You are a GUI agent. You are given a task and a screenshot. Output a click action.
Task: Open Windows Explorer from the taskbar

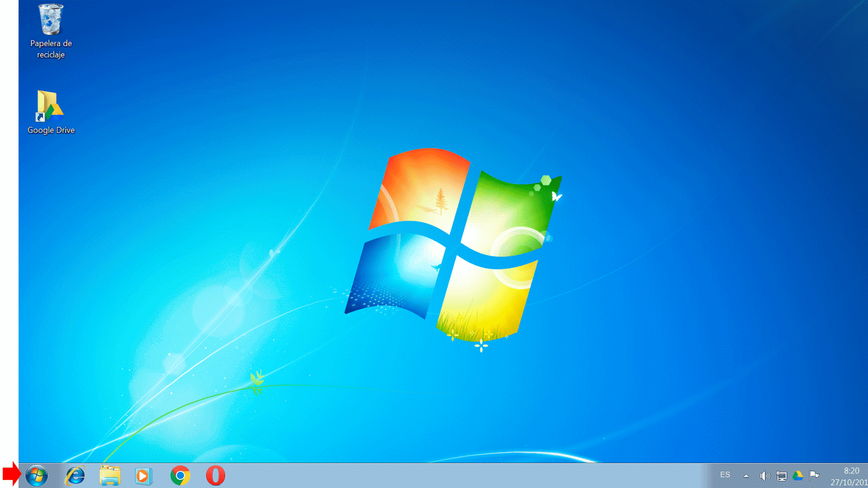coord(110,476)
